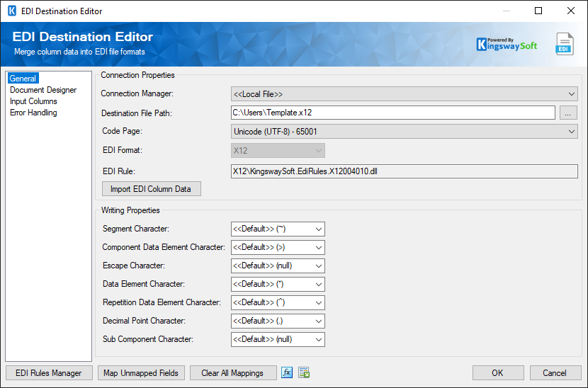This screenshot has height=388, width=588.
Task: Click the disabled EDI Format dropdown
Action: tap(278, 151)
